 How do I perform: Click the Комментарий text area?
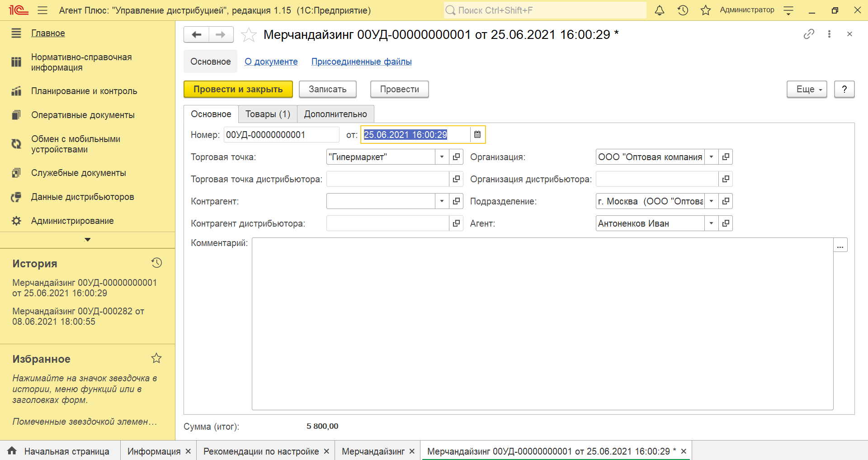pos(542,324)
